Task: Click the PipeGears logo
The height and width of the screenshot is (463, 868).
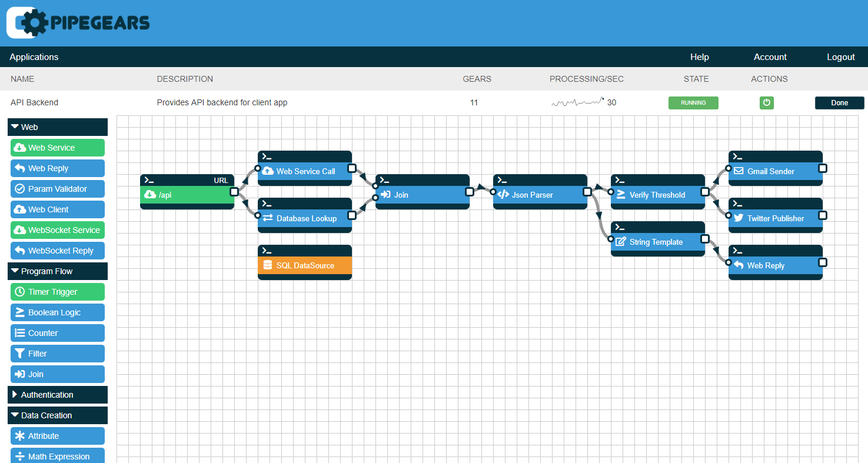Action: (78, 22)
